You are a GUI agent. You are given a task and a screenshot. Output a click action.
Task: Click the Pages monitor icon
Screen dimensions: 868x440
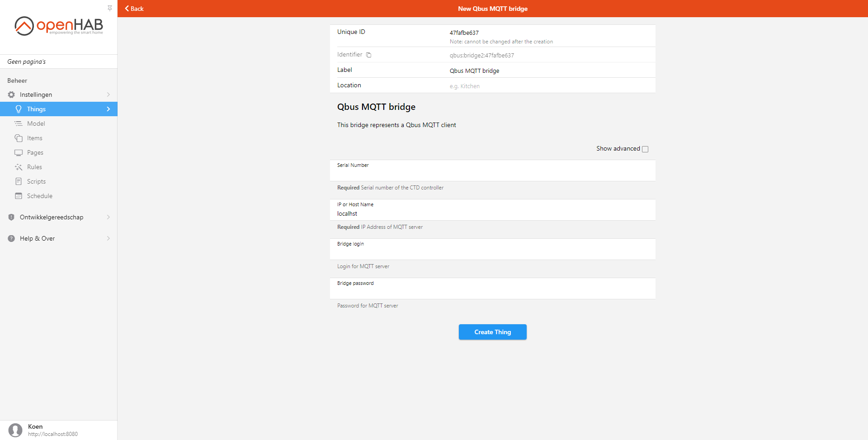19,152
